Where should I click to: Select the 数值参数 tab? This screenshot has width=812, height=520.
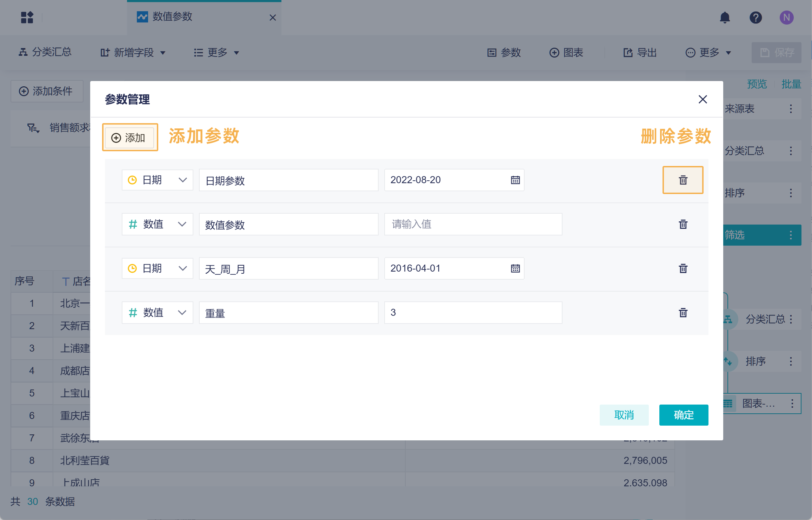[x=172, y=16]
